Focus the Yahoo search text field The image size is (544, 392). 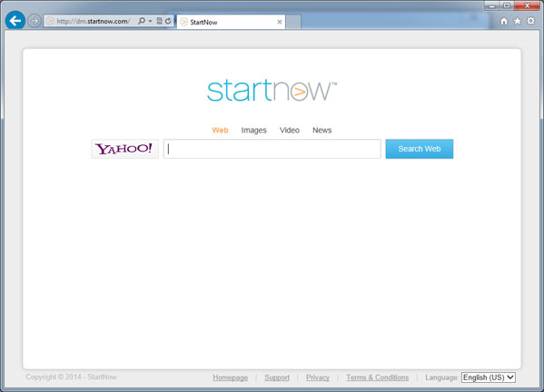[272, 149]
